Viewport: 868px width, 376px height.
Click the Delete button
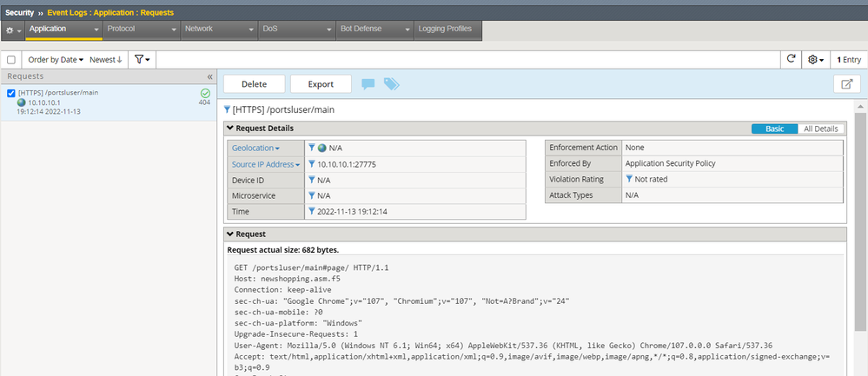pos(254,84)
